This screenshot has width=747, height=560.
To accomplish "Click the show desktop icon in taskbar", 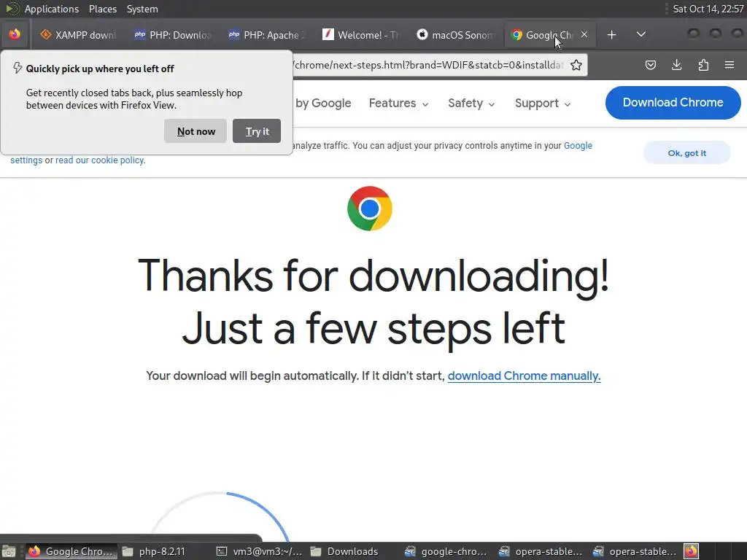I will click(9, 551).
